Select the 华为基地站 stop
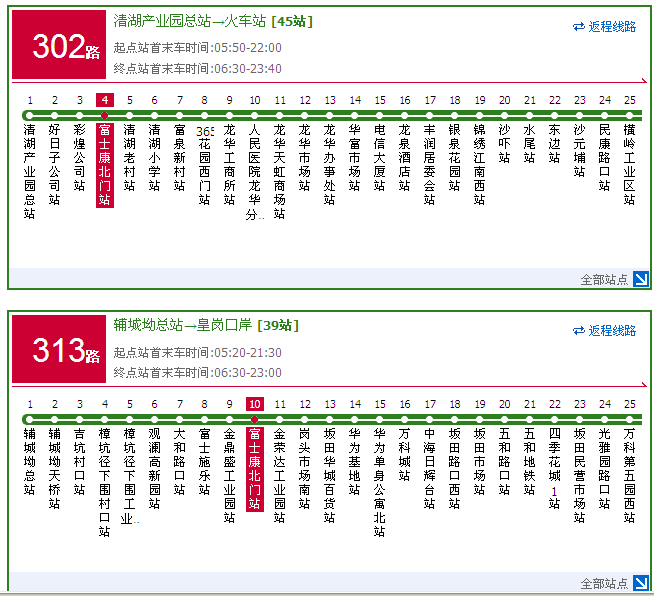Image resolution: width=654 pixels, height=596 pixels. 354,461
